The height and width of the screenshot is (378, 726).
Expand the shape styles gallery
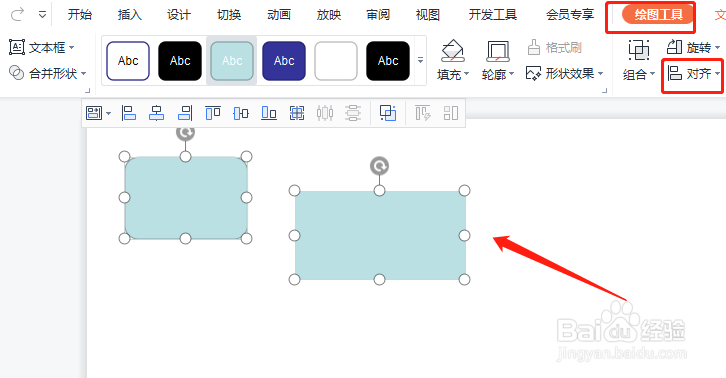tap(420, 60)
